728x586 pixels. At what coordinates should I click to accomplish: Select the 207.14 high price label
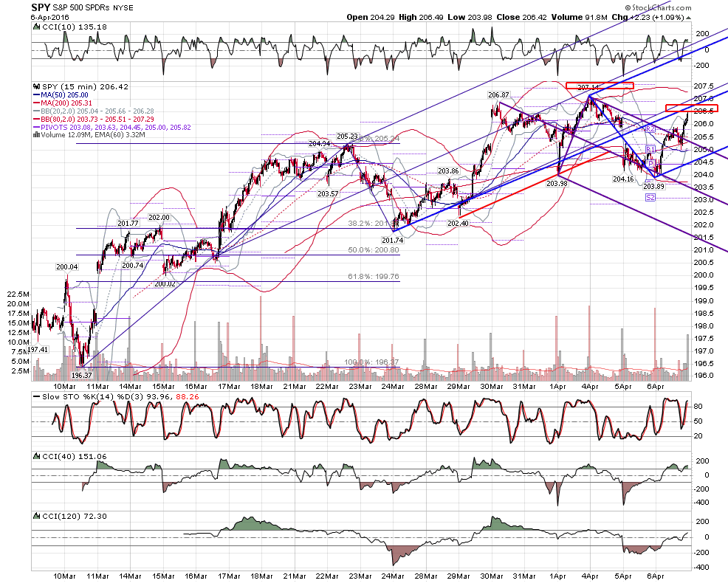click(x=588, y=87)
